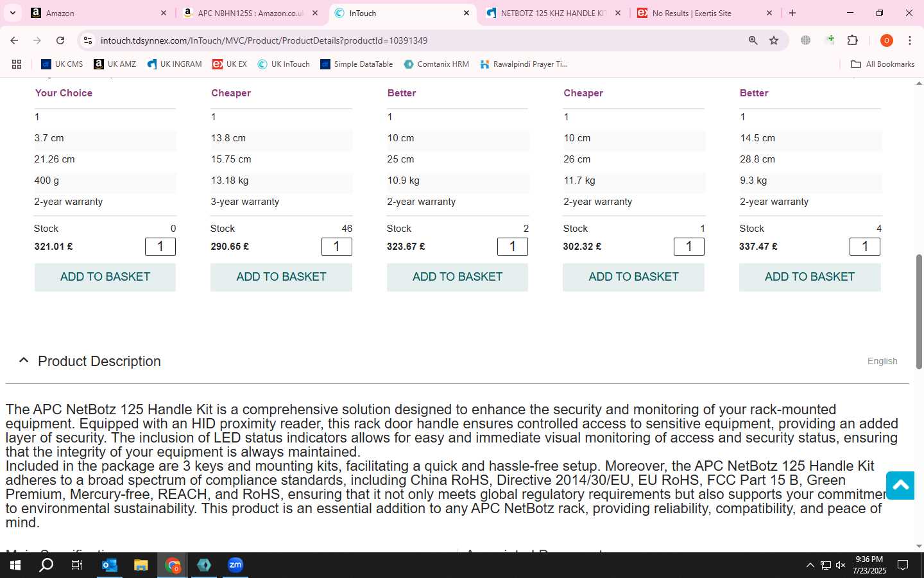This screenshot has height=578, width=924.
Task: Click the '28.8 cm' value
Action: point(757,159)
